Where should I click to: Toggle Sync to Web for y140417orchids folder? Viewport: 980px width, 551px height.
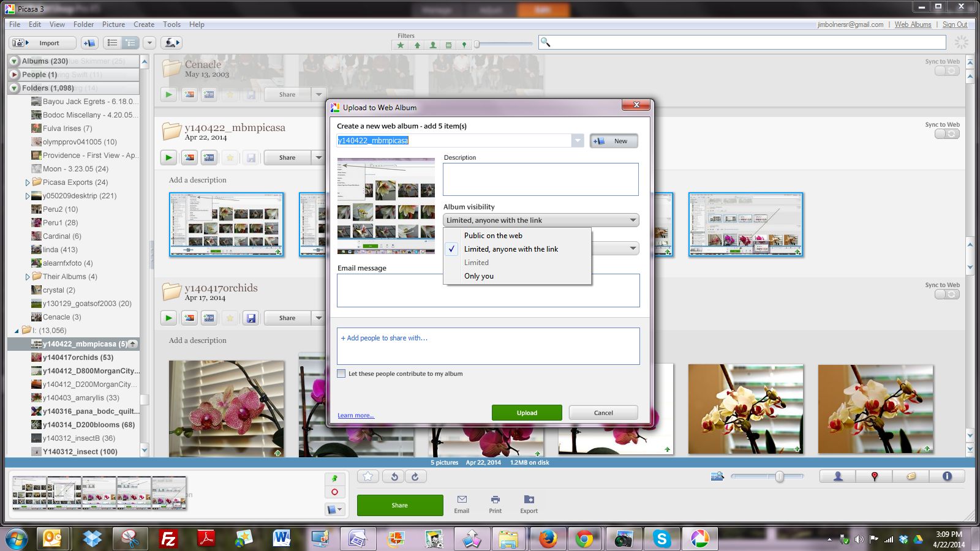947,294
